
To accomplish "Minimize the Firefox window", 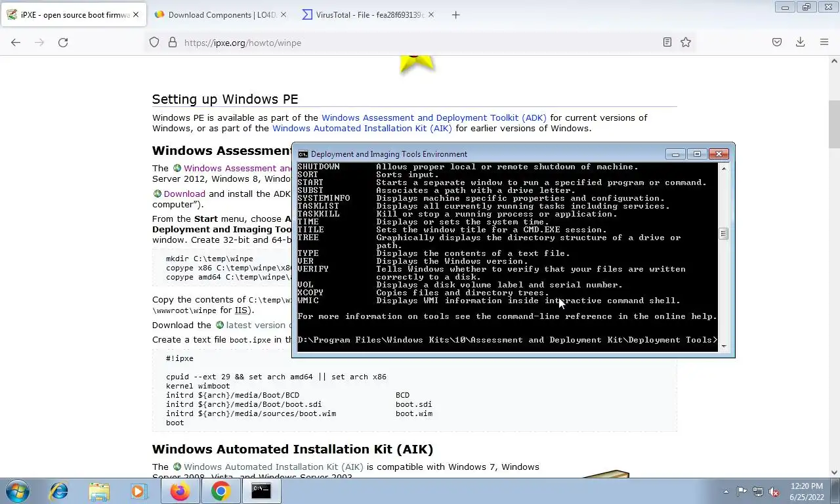I will pyautogui.click(x=784, y=7).
